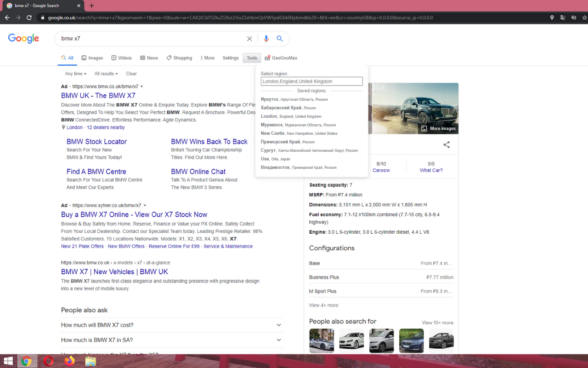Share the BMW X7 knowledge panel
Viewport: 588px width, 368px height.
coord(447,145)
